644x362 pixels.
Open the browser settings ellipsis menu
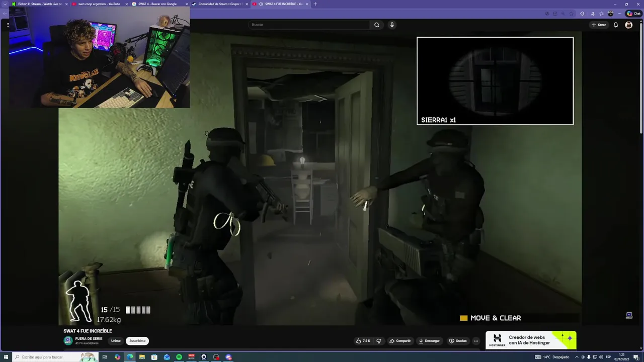(619, 14)
